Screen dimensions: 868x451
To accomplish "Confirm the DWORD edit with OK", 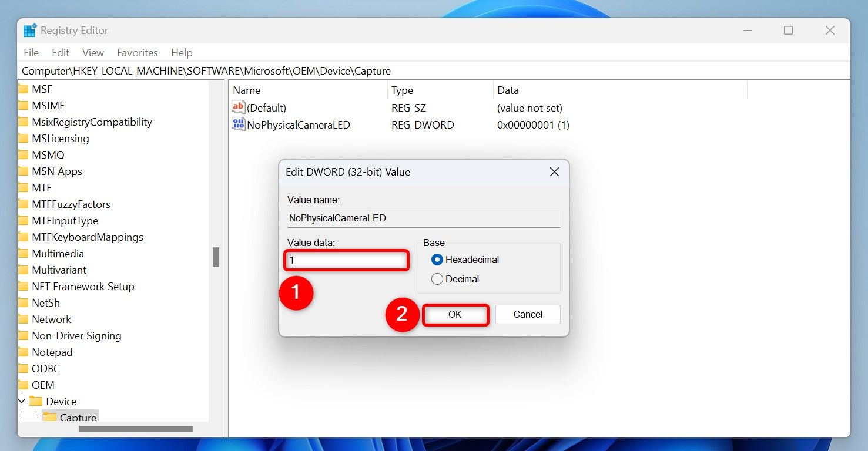I will pos(455,315).
